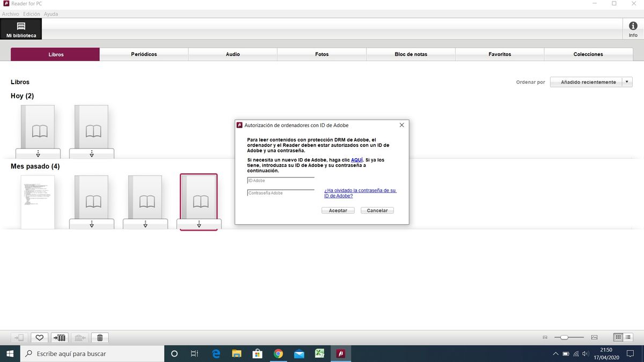Click the forgotten Adobe ID password link
Screen dimensions: 644x362
(x=360, y=193)
